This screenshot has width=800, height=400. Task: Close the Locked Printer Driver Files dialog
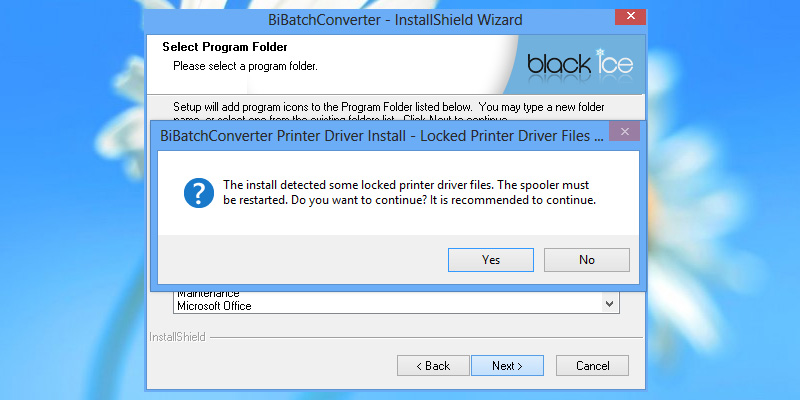[x=627, y=133]
